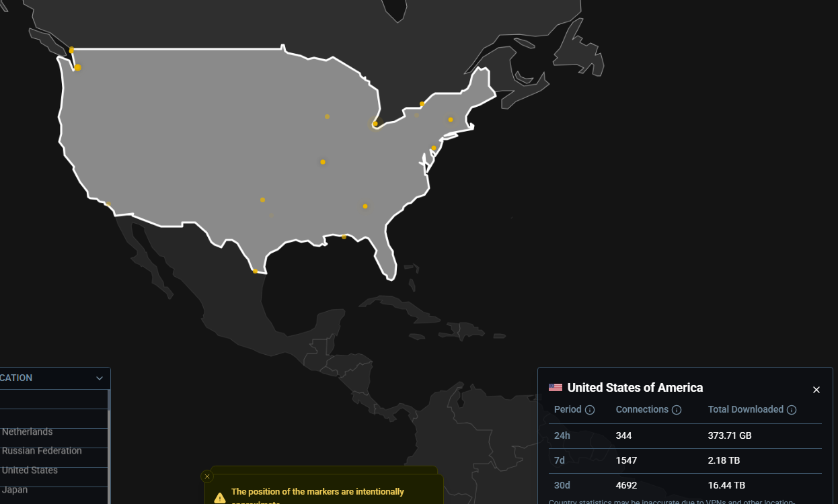Click the 373.71 GB downloaded value
The image size is (838, 504).
tap(730, 435)
